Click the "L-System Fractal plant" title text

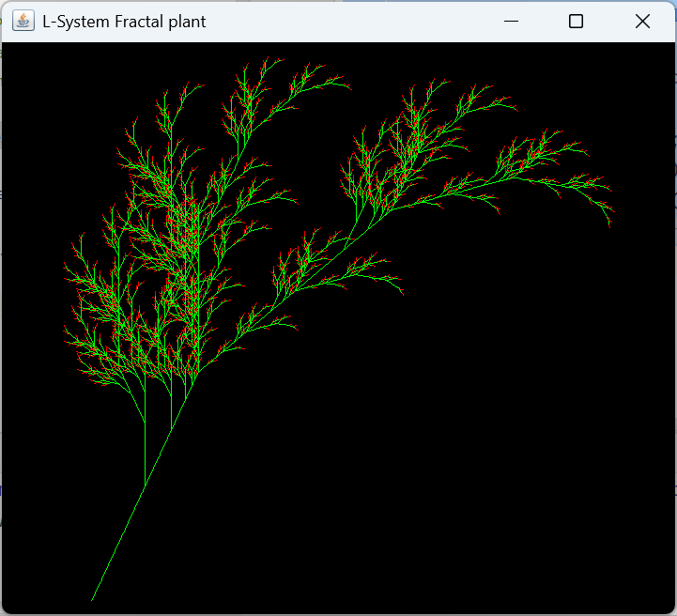[x=124, y=21]
